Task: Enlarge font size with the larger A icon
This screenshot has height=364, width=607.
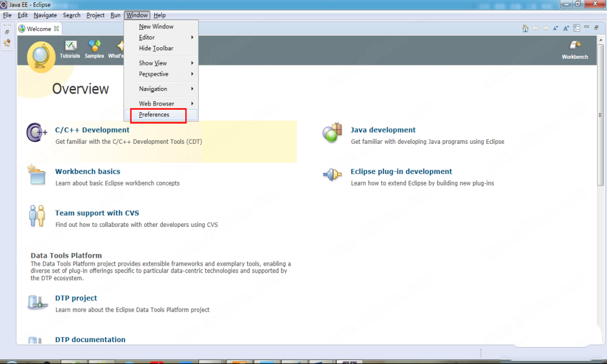Action: [566, 29]
